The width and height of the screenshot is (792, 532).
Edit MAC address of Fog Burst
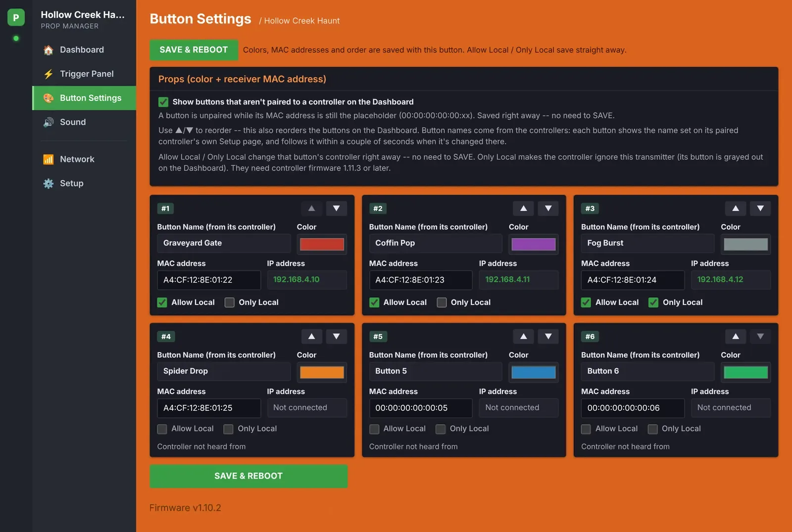(633, 280)
